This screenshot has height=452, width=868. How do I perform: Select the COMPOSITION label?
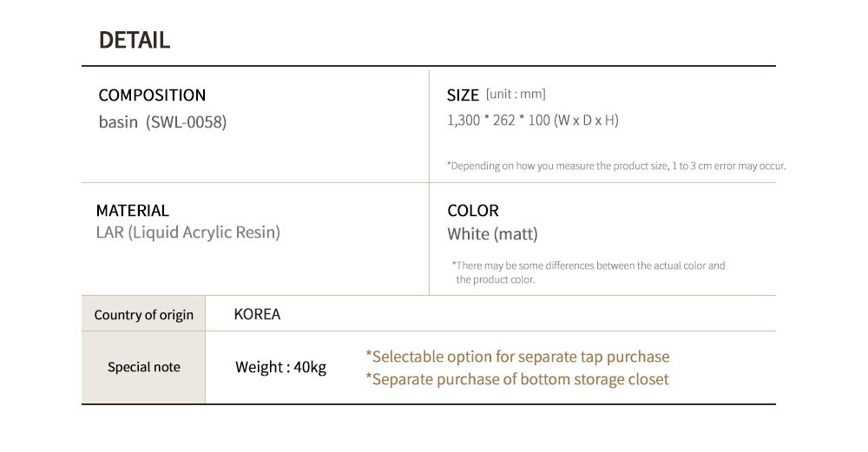point(152,95)
